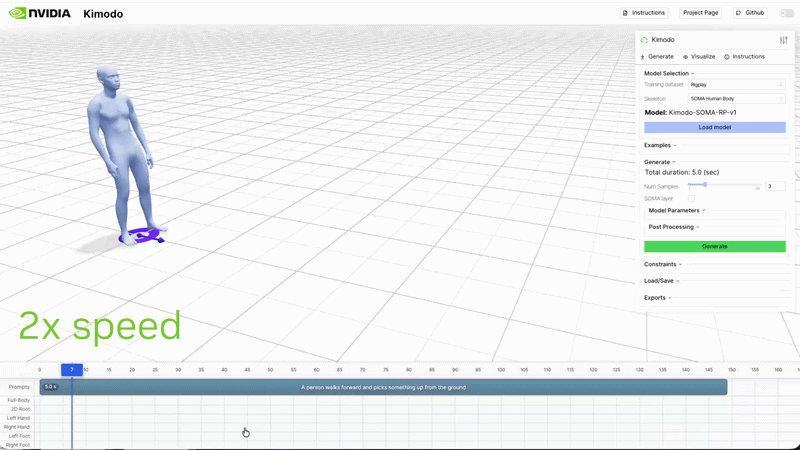The image size is (800, 450).
Task: Click the Kimodo panel cloud icon
Action: [644, 40]
